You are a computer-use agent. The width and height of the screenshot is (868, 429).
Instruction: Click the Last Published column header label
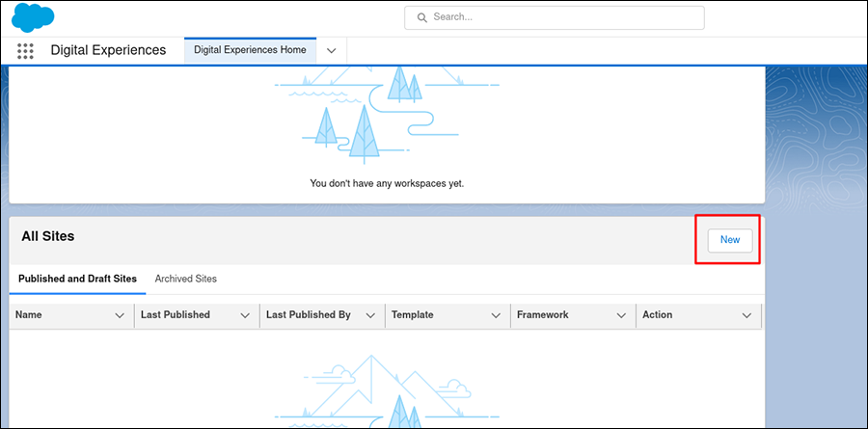click(175, 315)
